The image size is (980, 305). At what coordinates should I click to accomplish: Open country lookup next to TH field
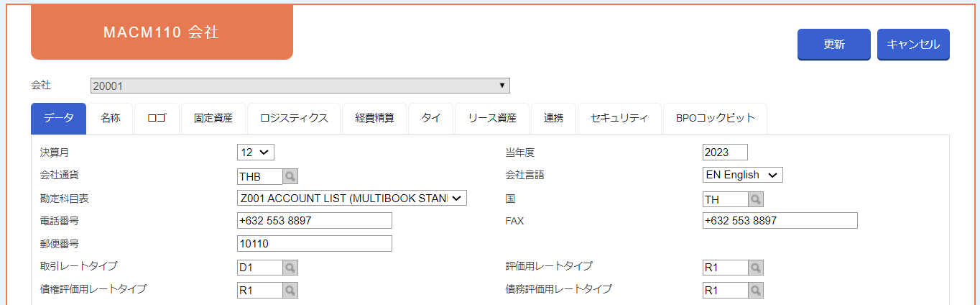coord(756,199)
